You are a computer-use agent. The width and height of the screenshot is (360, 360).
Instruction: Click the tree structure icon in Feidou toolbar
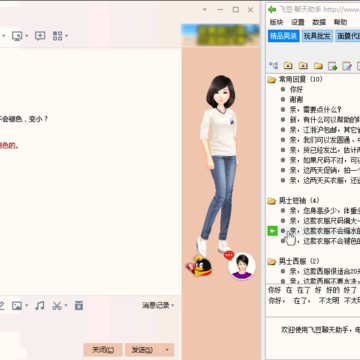(273, 66)
